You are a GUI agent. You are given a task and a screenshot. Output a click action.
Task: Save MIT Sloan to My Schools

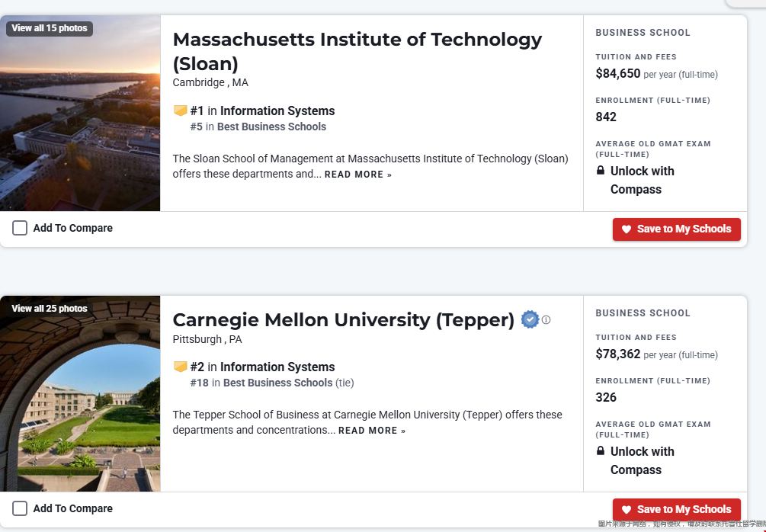pos(677,229)
